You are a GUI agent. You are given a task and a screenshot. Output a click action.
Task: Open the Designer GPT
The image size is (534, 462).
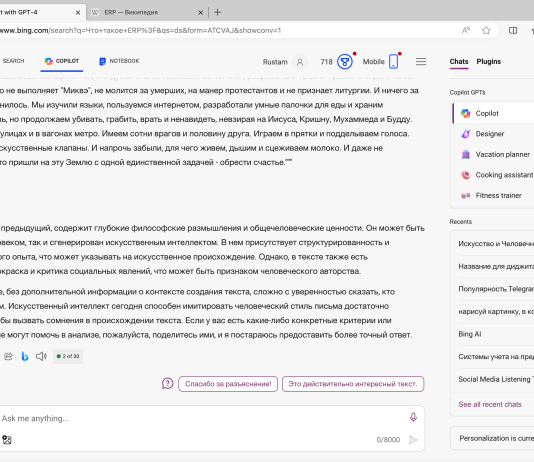tap(493, 134)
